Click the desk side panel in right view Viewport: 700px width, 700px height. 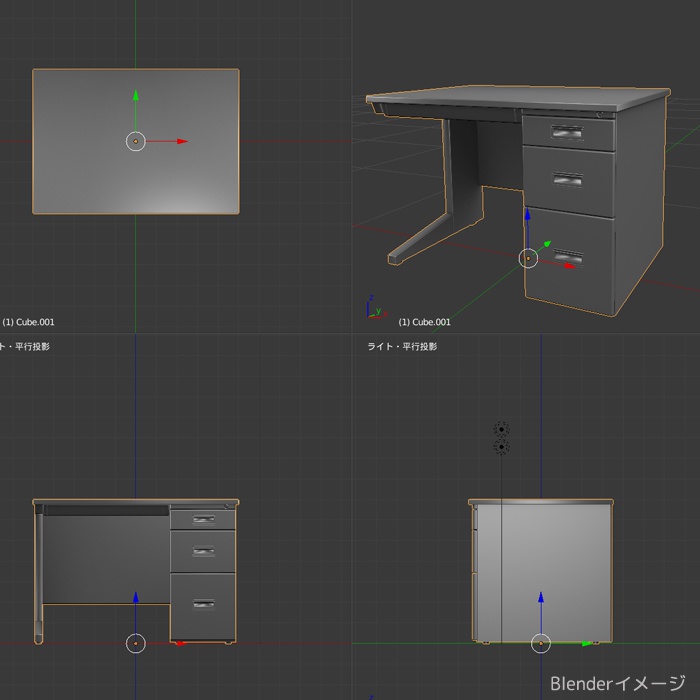point(544,573)
